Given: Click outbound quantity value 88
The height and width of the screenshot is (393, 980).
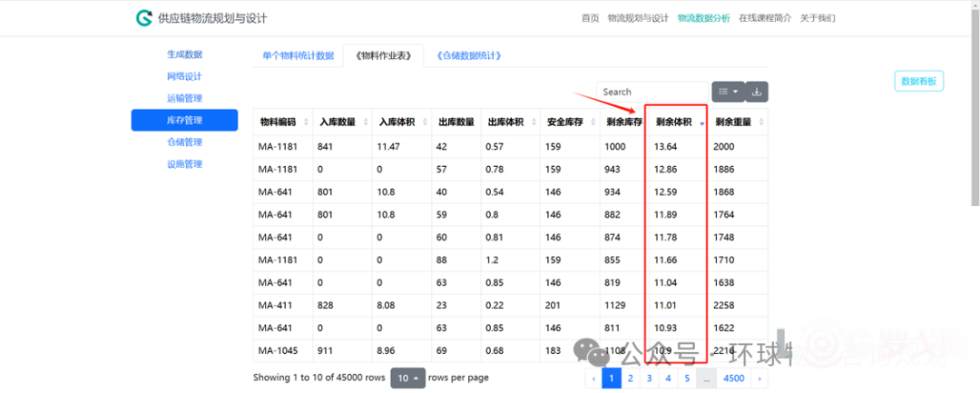Looking at the screenshot, I should (x=442, y=260).
